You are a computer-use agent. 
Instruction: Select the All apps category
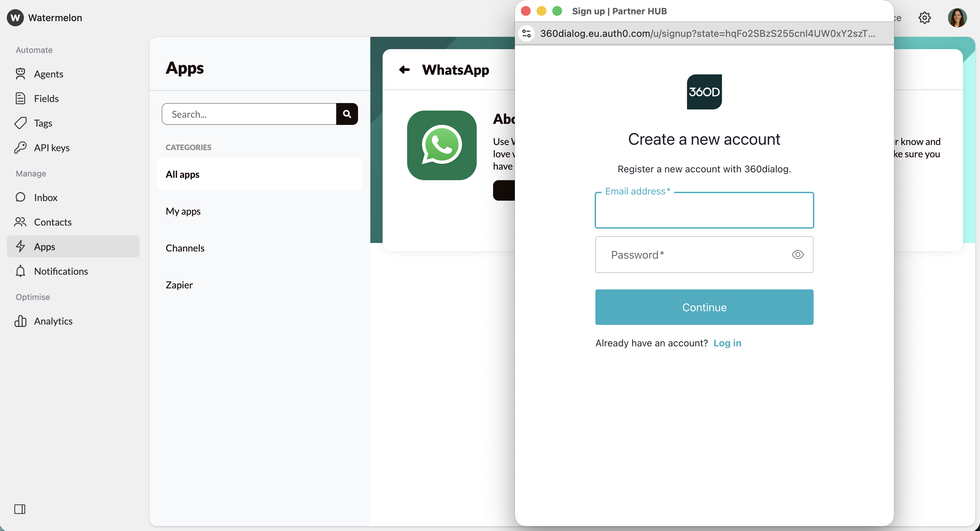coord(182,174)
